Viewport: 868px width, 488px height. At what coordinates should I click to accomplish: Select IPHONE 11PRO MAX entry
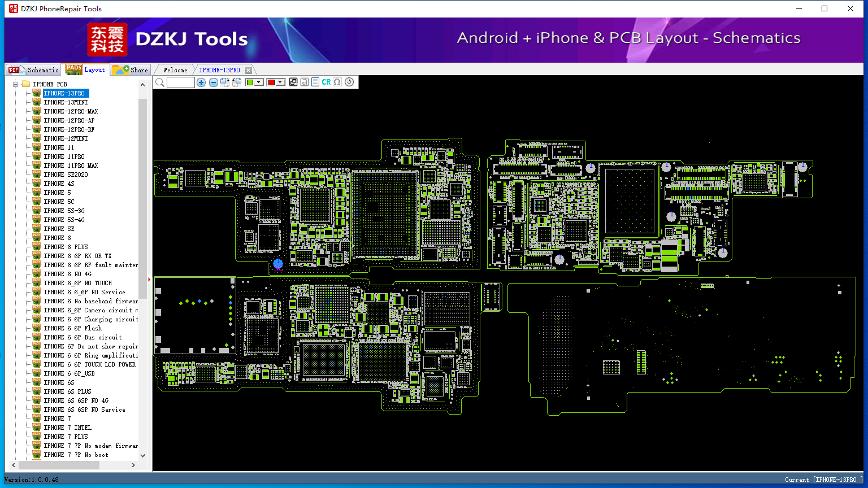pos(71,165)
